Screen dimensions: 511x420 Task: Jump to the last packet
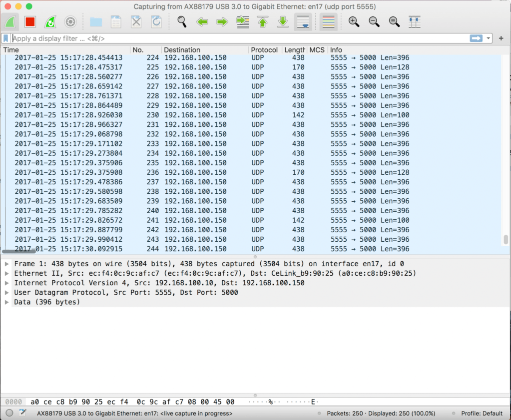click(x=283, y=22)
